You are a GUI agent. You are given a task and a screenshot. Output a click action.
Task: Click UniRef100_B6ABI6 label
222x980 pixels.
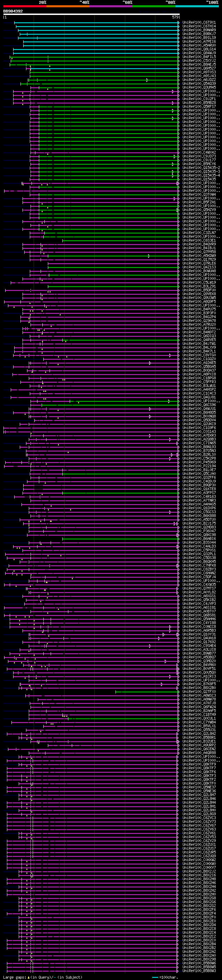tap(199, 539)
